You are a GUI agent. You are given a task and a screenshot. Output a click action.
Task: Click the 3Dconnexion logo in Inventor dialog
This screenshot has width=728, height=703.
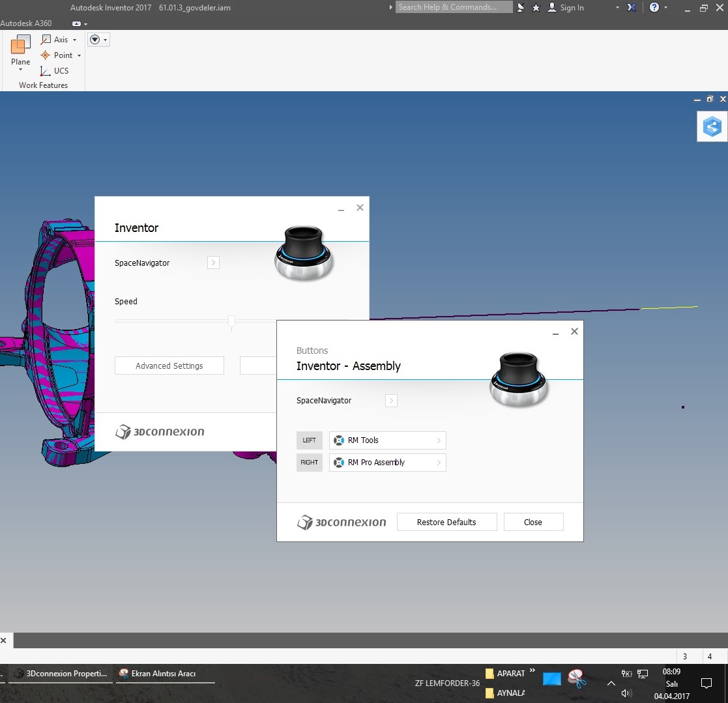click(160, 431)
